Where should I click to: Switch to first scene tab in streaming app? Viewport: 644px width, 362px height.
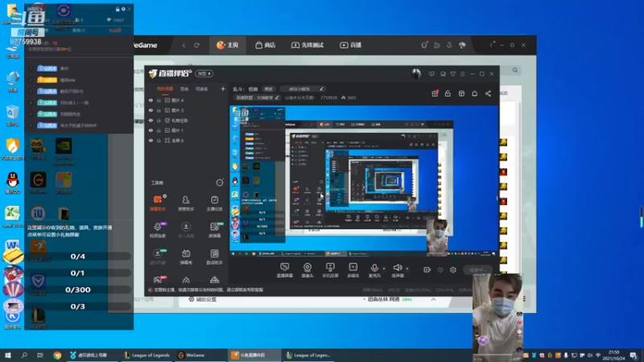click(x=165, y=88)
